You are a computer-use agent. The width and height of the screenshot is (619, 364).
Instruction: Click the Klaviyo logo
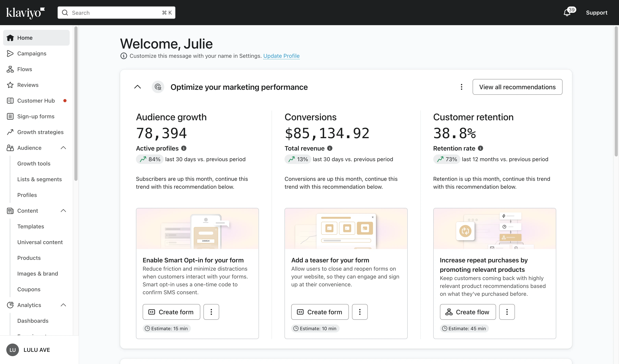(x=26, y=13)
